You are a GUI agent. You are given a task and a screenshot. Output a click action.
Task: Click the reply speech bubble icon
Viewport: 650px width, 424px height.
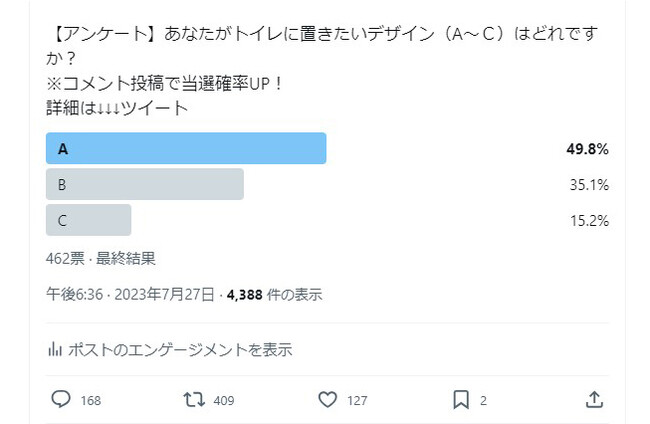point(60,400)
